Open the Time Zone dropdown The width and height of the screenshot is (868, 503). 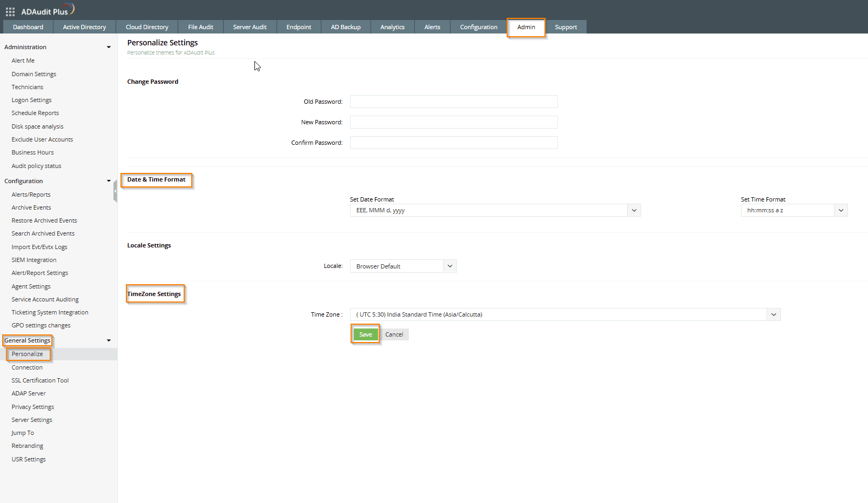coord(773,315)
